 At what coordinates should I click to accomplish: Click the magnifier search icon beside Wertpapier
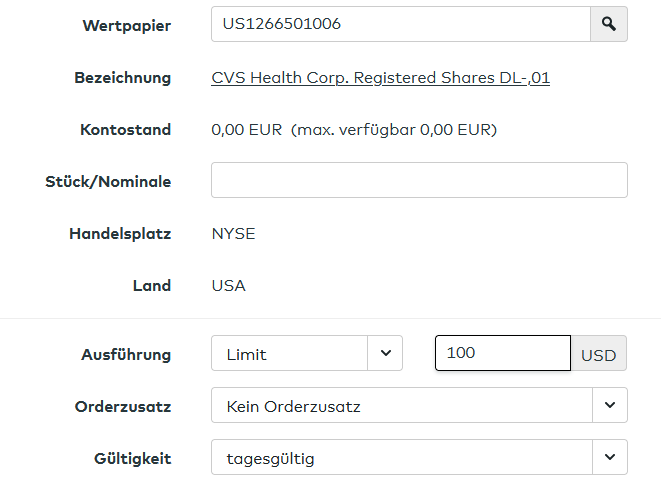pos(608,24)
